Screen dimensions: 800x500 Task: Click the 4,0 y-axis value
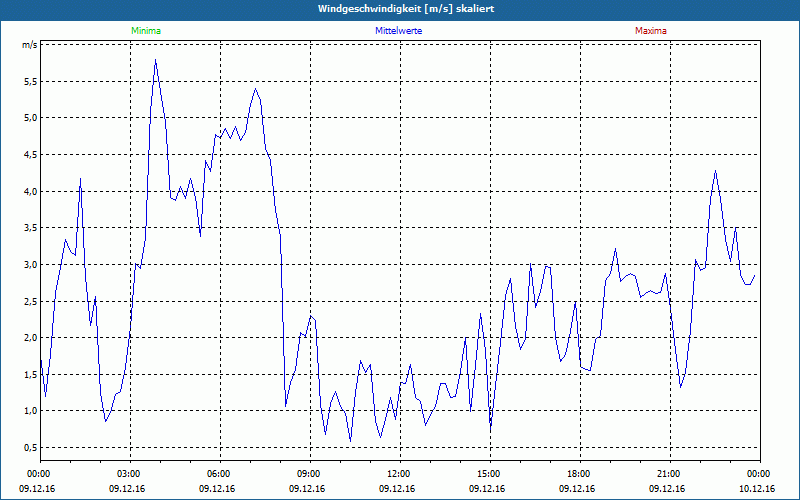click(31, 191)
